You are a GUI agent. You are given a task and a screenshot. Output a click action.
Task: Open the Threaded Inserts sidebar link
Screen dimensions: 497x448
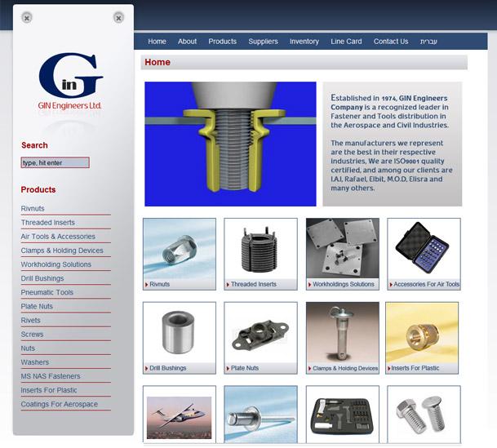pos(48,223)
